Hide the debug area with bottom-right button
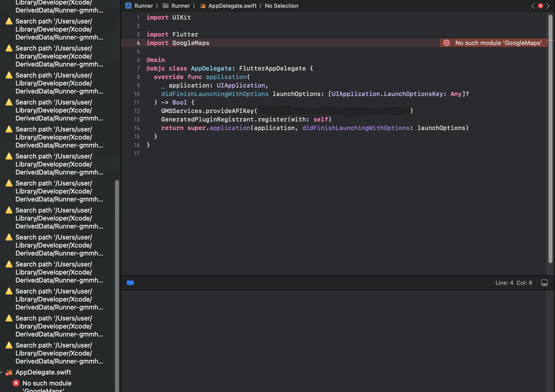 (x=544, y=283)
